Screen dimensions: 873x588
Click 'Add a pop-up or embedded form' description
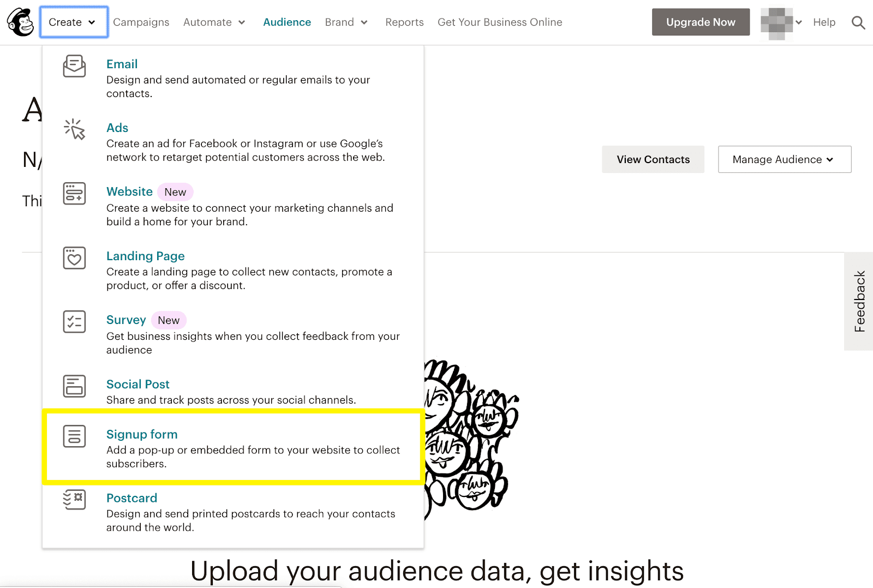coord(253,457)
